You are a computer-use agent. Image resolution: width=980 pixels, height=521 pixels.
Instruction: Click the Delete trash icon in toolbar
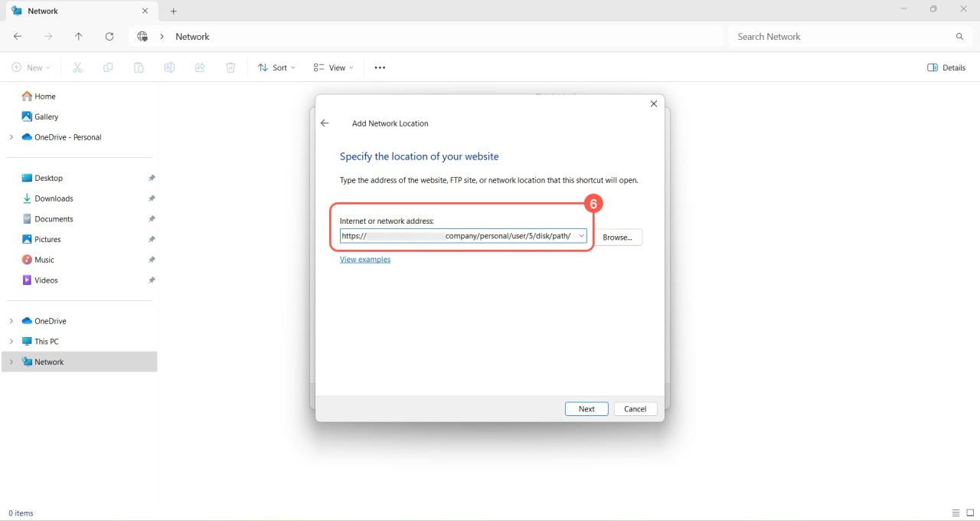coord(230,67)
